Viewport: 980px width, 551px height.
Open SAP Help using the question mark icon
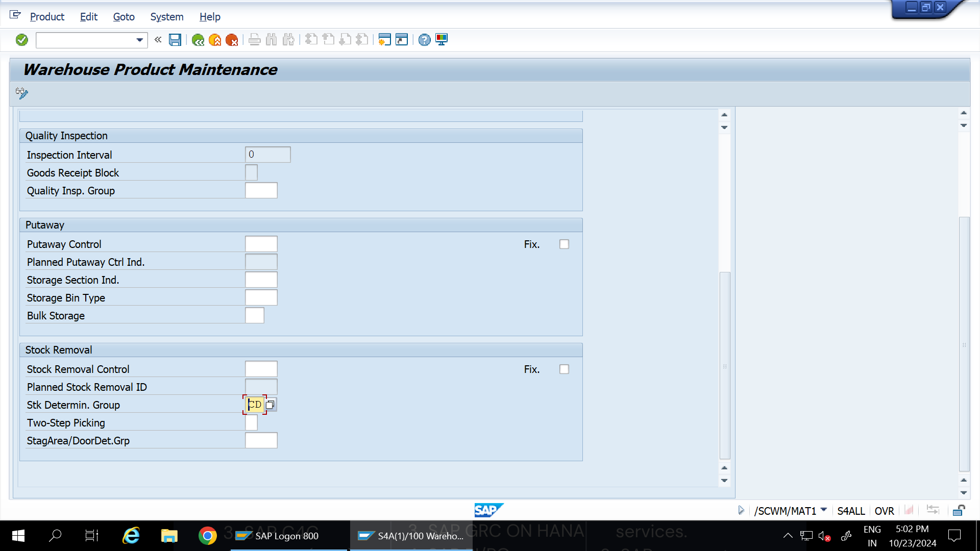(424, 40)
